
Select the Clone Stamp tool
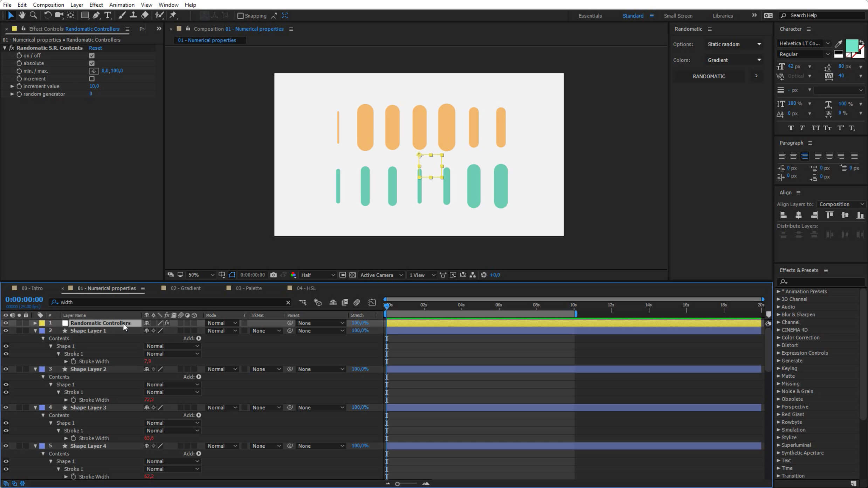coord(133,15)
